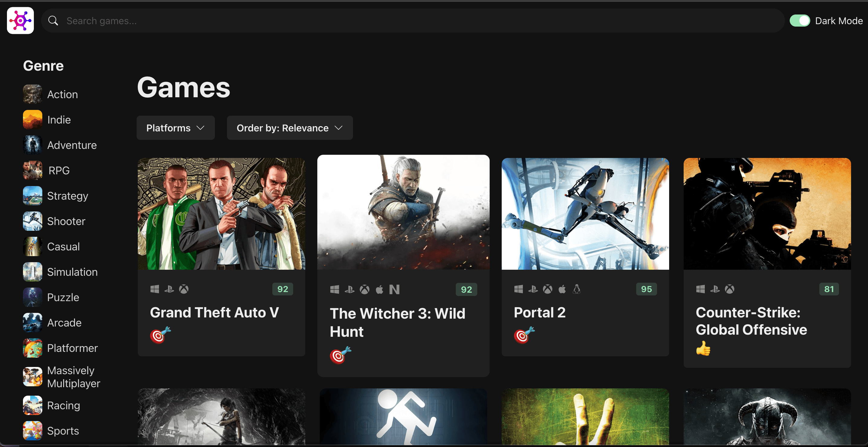This screenshot has height=447, width=868.
Task: Select the Strategy genre label
Action: (x=67, y=196)
